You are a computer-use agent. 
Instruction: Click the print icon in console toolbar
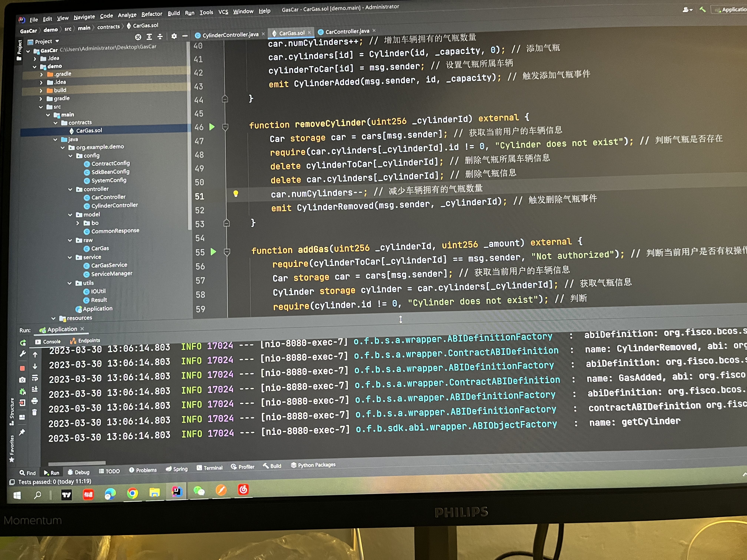pos(34,401)
